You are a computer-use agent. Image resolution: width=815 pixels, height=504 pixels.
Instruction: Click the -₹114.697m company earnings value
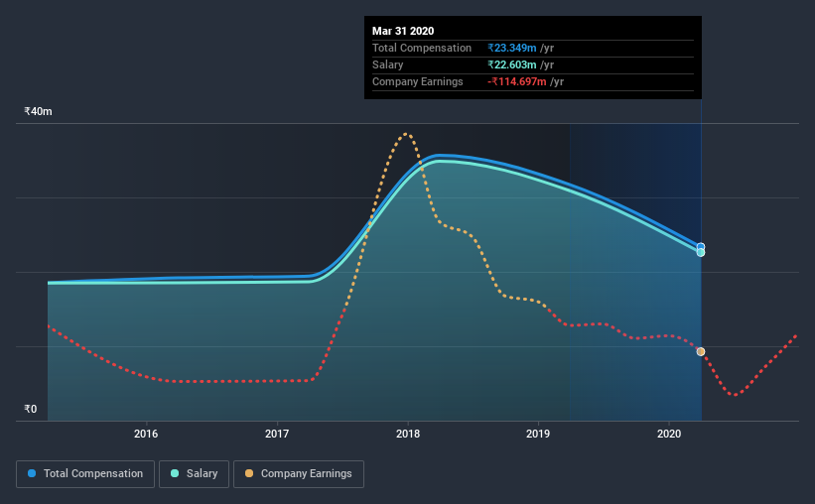[517, 81]
